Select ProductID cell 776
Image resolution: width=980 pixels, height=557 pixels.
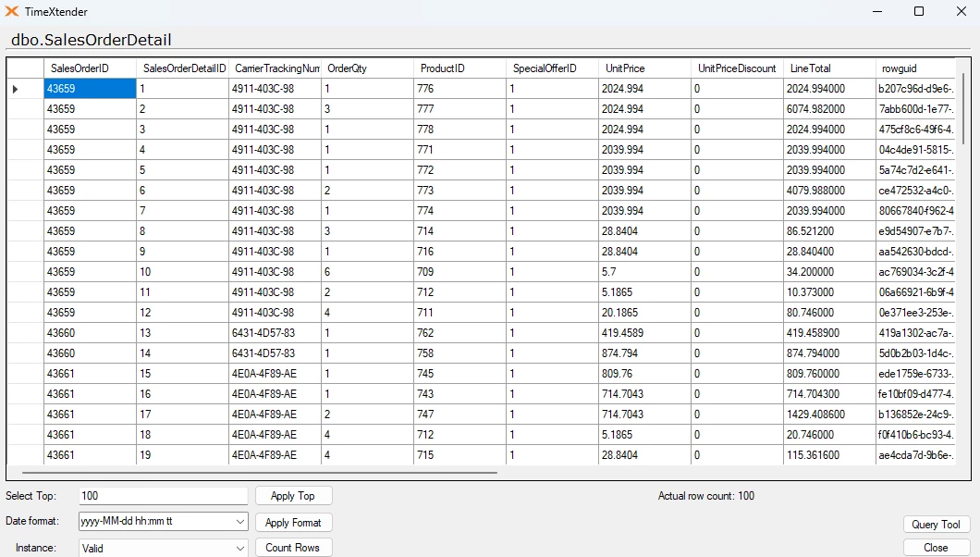coord(460,89)
